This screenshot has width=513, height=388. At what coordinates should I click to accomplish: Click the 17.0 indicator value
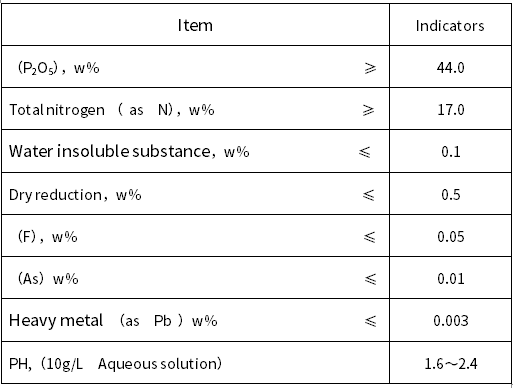coord(451,110)
